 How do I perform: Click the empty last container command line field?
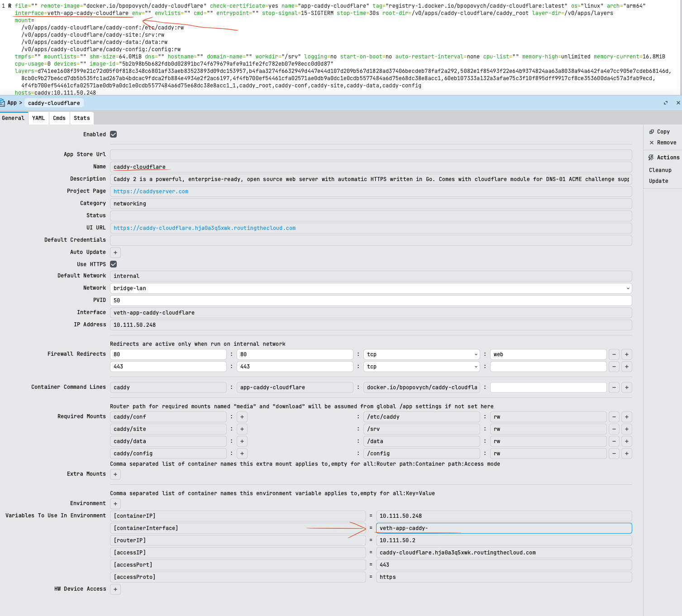click(x=548, y=387)
